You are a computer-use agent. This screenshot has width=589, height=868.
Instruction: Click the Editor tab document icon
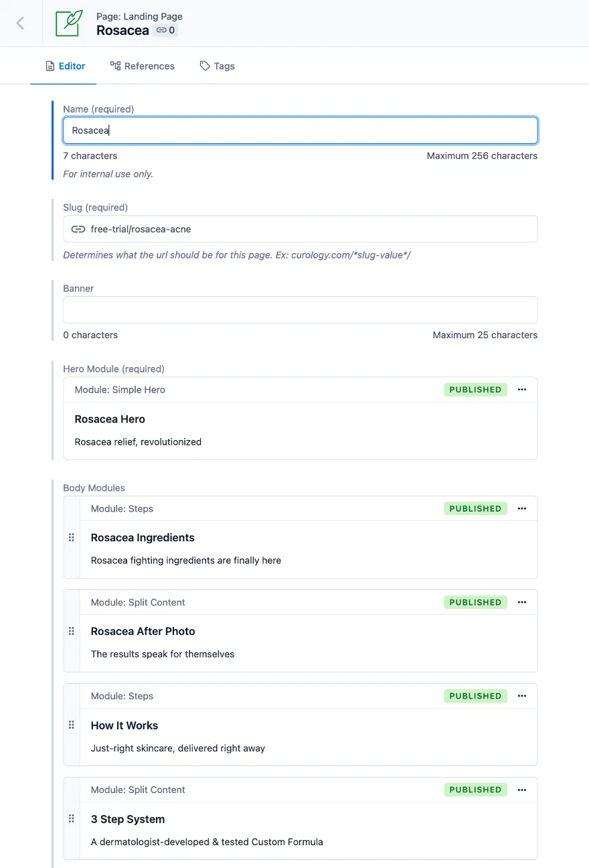49,66
